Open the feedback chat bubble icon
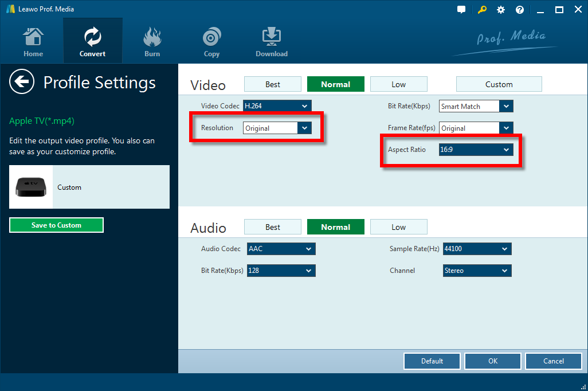This screenshot has height=391, width=588. pyautogui.click(x=461, y=9)
